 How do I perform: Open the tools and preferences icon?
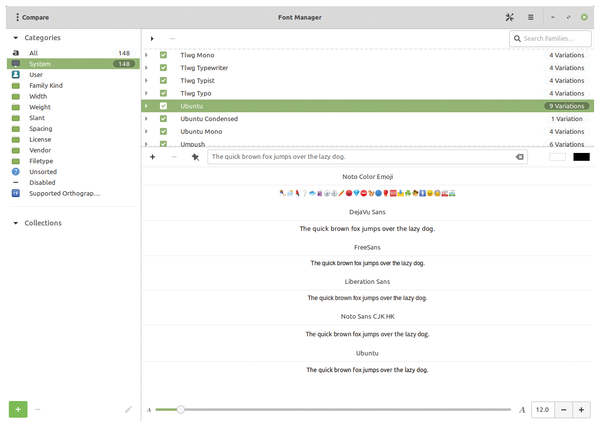[509, 17]
